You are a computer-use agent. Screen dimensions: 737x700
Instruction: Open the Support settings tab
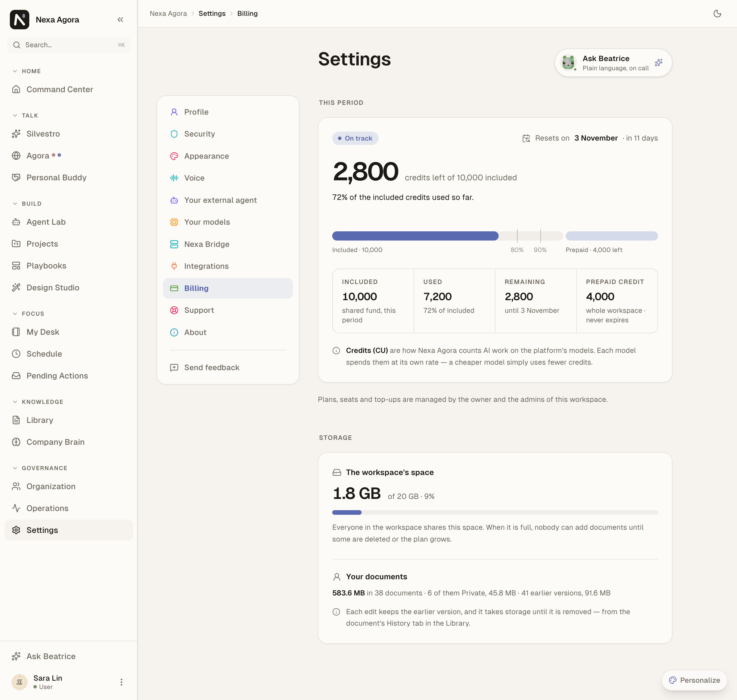pyautogui.click(x=228, y=310)
